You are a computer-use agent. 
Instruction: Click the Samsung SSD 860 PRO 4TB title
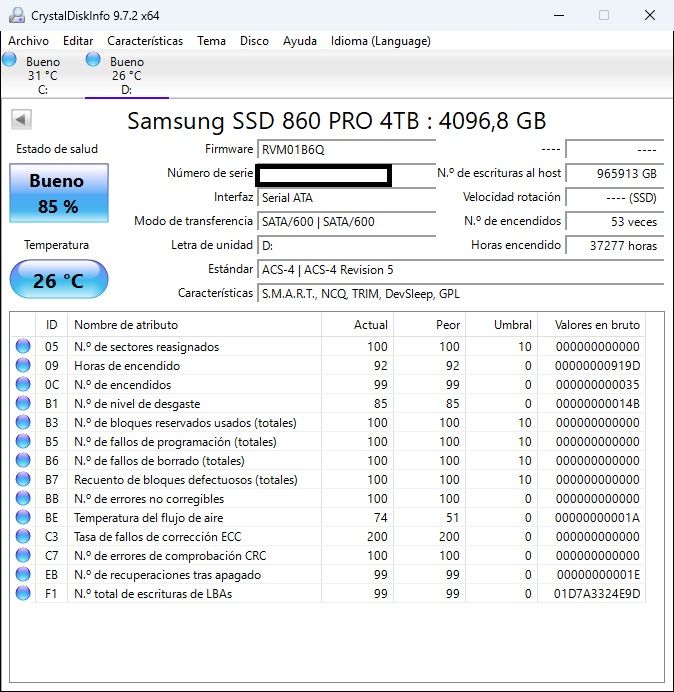pyautogui.click(x=337, y=120)
